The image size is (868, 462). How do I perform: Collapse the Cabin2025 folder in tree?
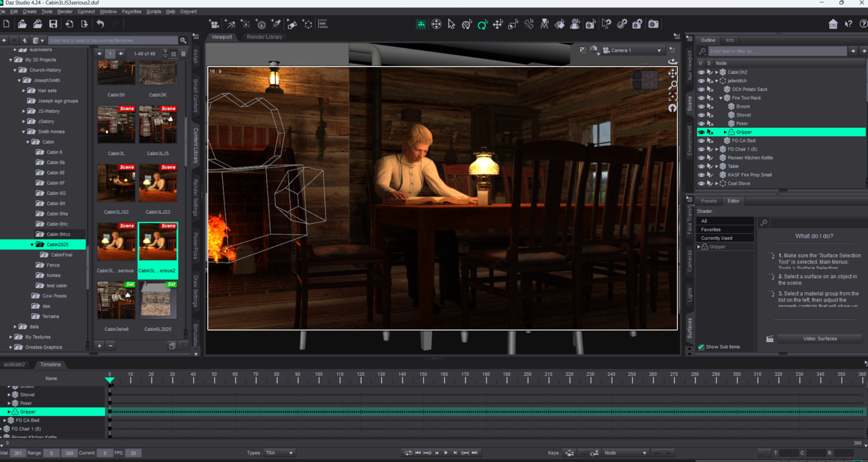click(x=32, y=245)
